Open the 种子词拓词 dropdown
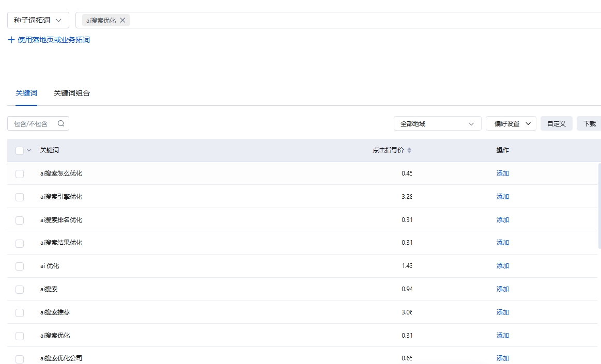 (x=38, y=20)
